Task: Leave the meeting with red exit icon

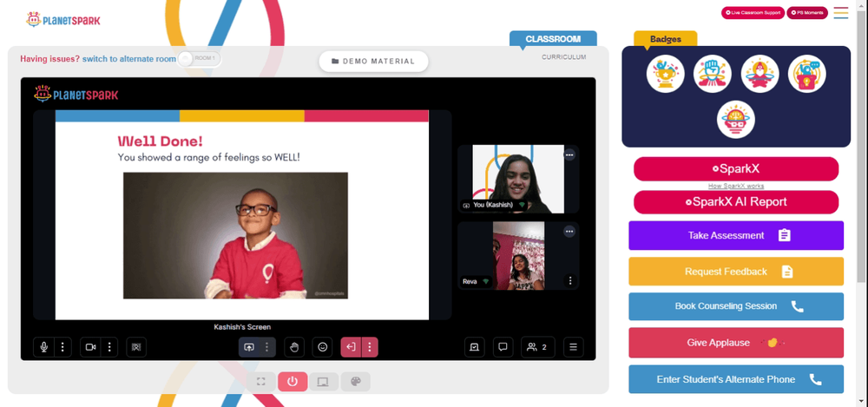Action: click(x=351, y=347)
